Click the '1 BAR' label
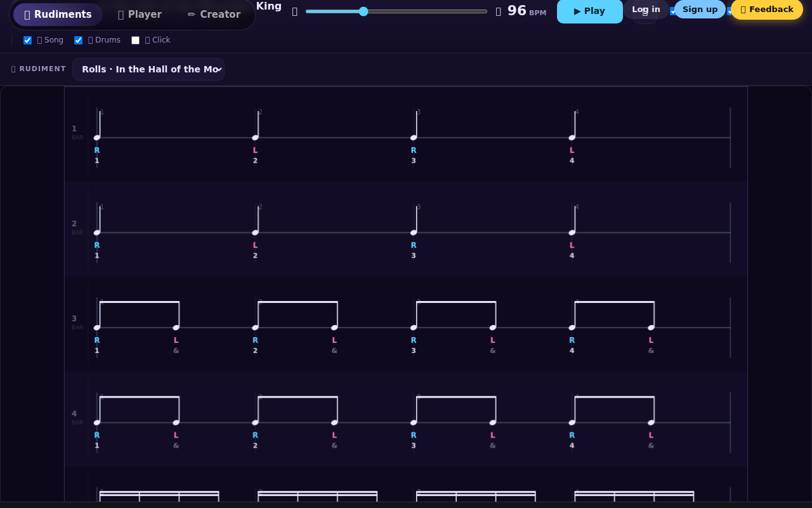The width and height of the screenshot is (812, 508). tap(77, 133)
